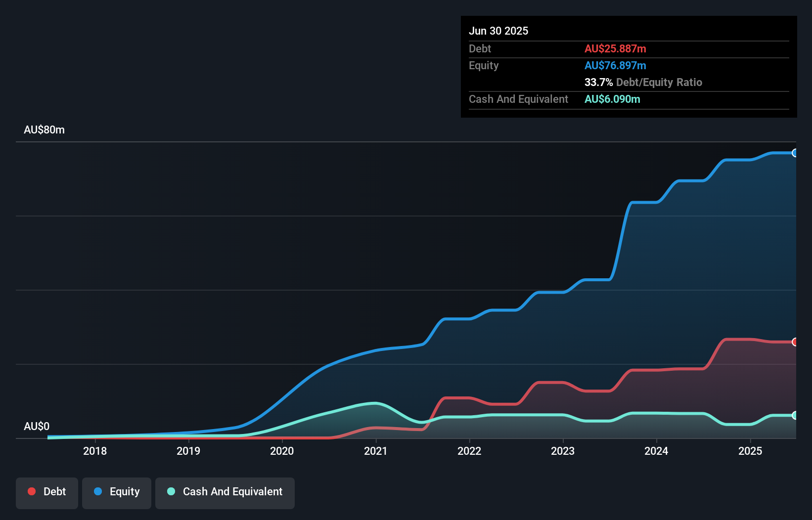Select the 2025 year label
The height and width of the screenshot is (520, 812).
[750, 451]
